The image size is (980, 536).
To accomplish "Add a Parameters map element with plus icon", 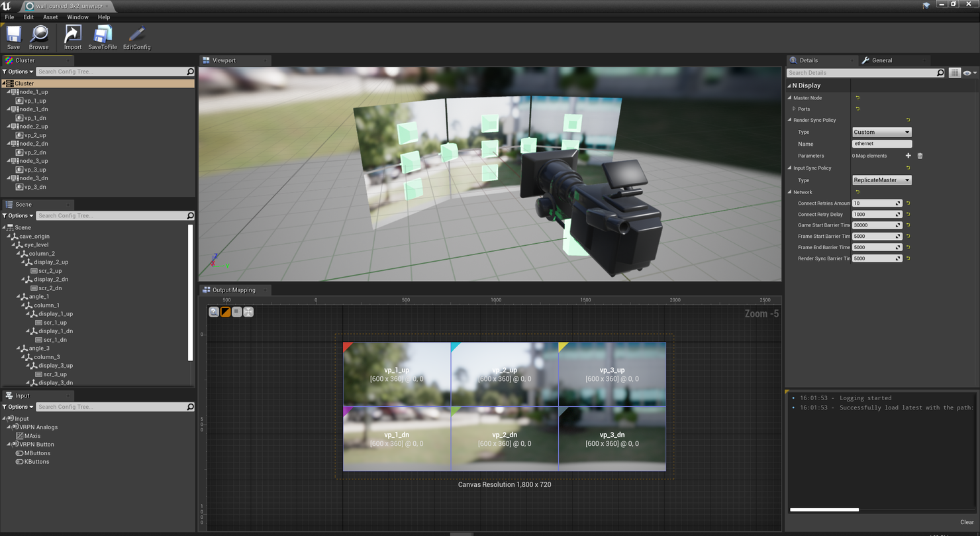I will [908, 156].
